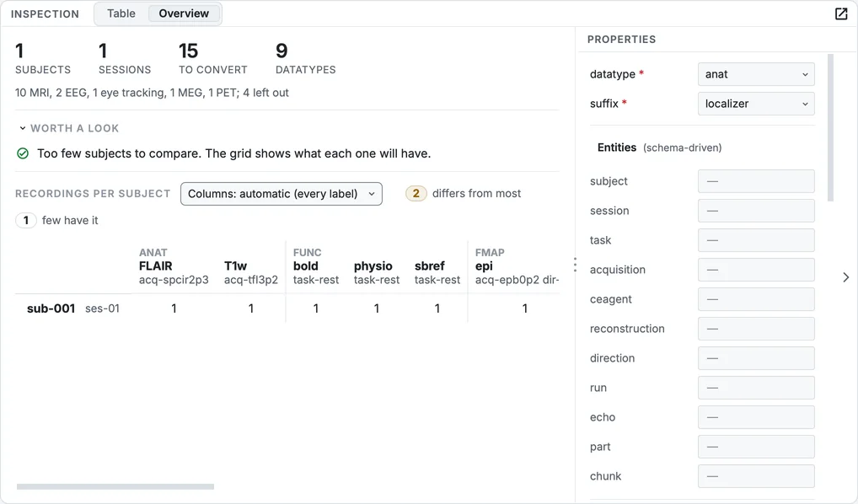858x504 pixels.
Task: Open the suffix dropdown showing localizer
Action: [x=756, y=104]
